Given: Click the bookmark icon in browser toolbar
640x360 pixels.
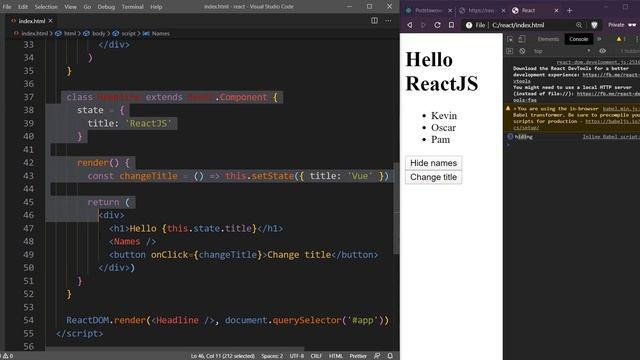Looking at the screenshot, I should [451, 25].
